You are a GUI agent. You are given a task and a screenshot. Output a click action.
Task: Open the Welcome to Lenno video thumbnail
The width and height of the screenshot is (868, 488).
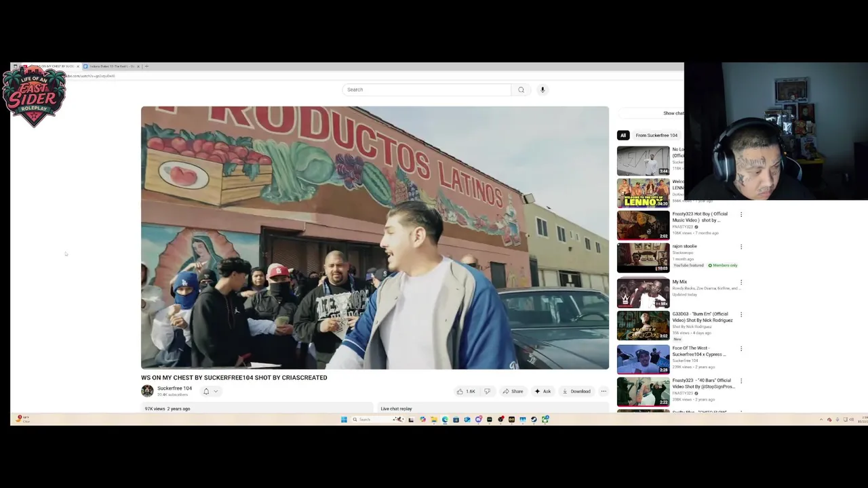coord(643,192)
